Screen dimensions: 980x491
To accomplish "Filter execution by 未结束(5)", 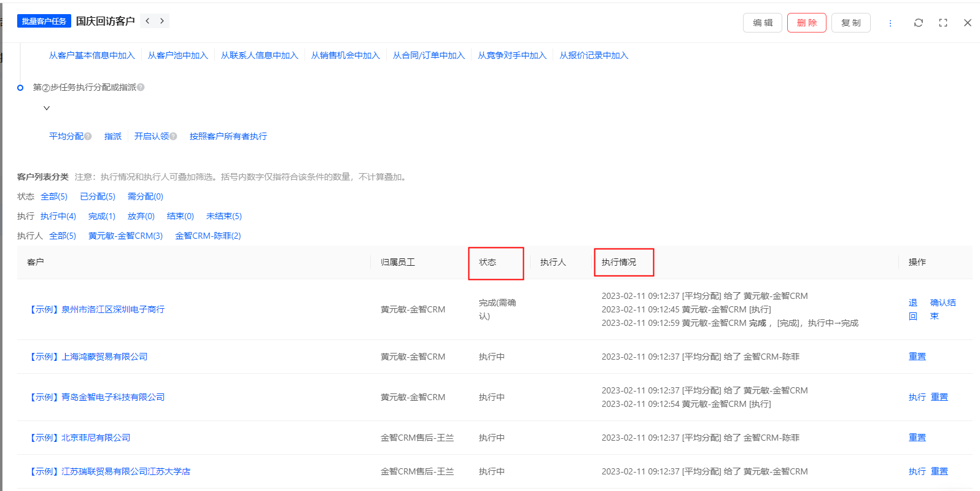I will [x=224, y=216].
